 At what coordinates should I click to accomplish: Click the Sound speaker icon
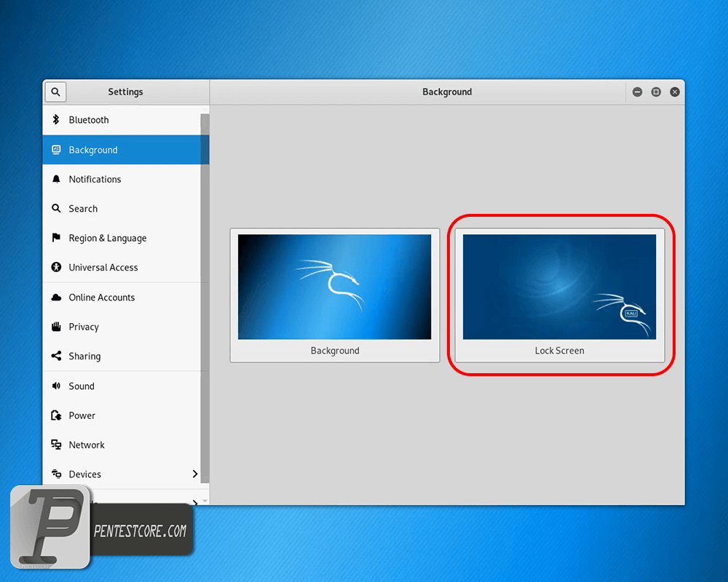[x=56, y=386]
